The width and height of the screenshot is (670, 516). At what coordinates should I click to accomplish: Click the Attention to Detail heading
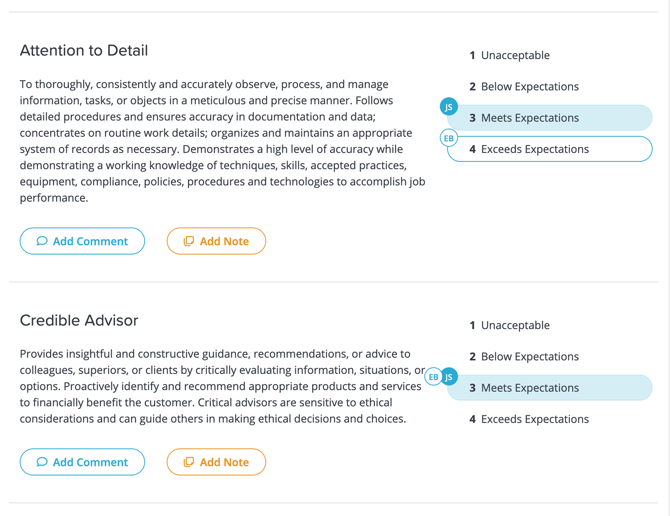coord(84,51)
